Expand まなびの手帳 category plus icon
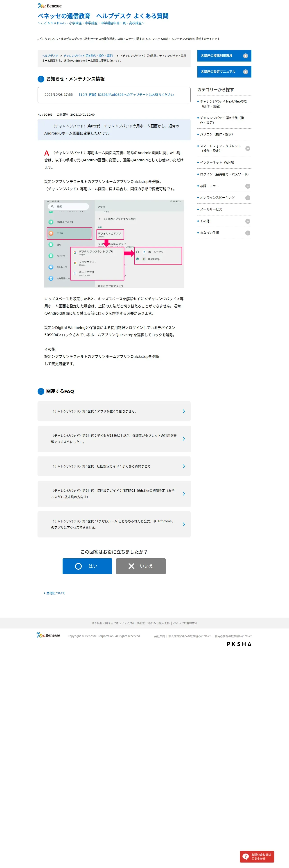 [248, 233]
